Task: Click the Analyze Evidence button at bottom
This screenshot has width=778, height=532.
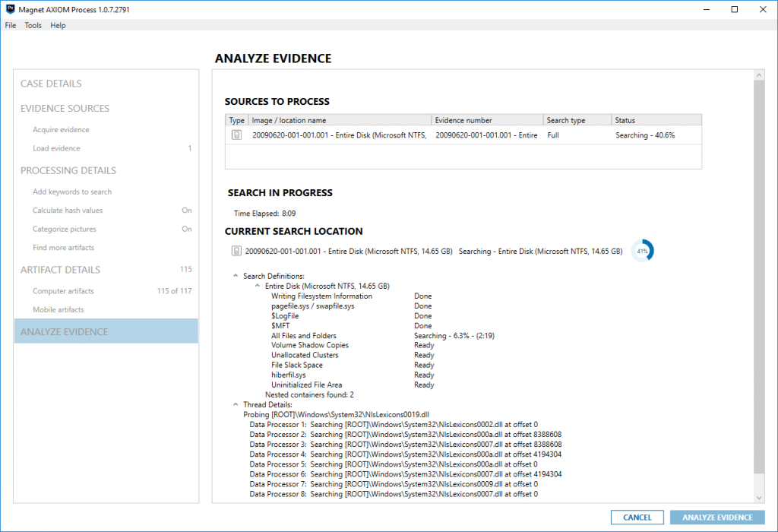Action: tap(717, 517)
